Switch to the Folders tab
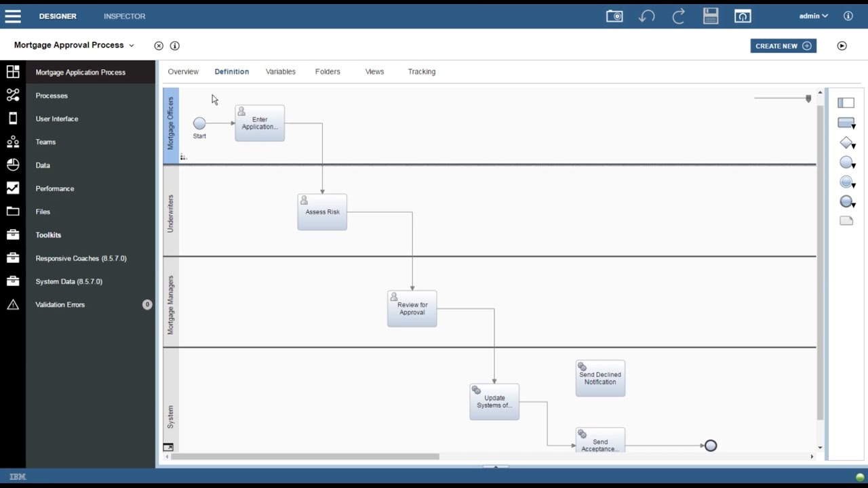The width and height of the screenshot is (868, 488). [328, 71]
